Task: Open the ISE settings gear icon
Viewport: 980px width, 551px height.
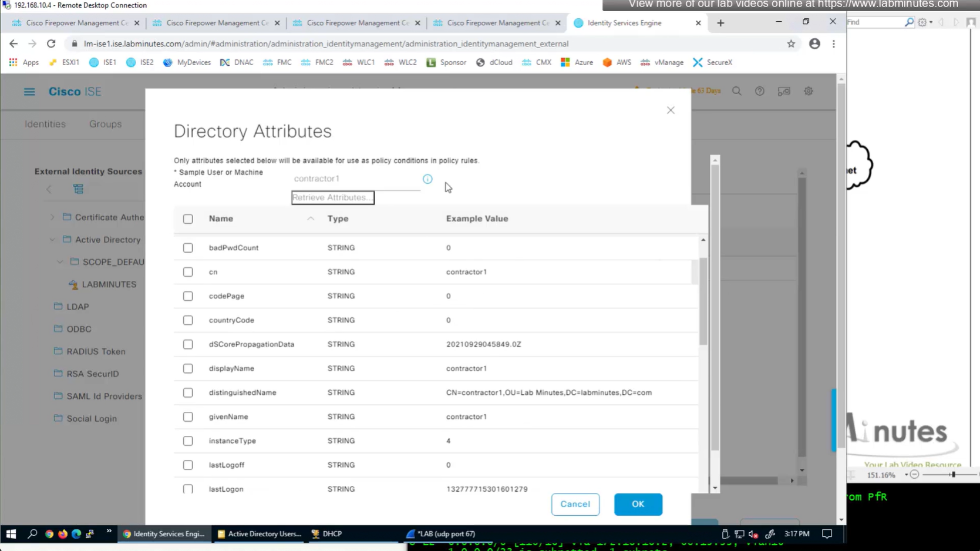Action: coord(809,92)
